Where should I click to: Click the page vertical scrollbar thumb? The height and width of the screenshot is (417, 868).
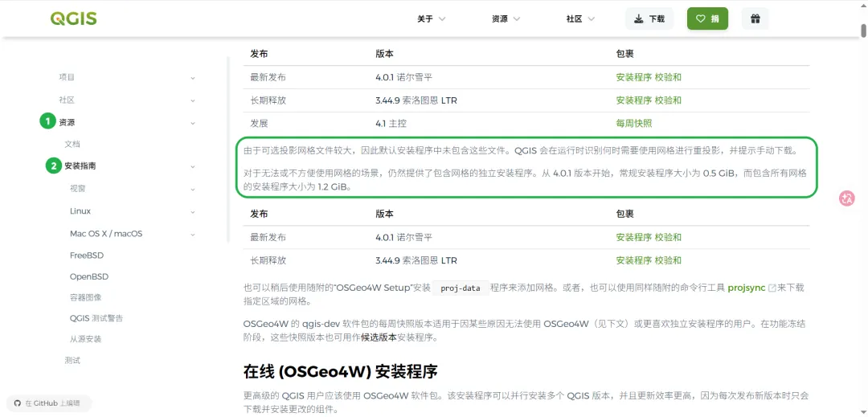pos(863,31)
